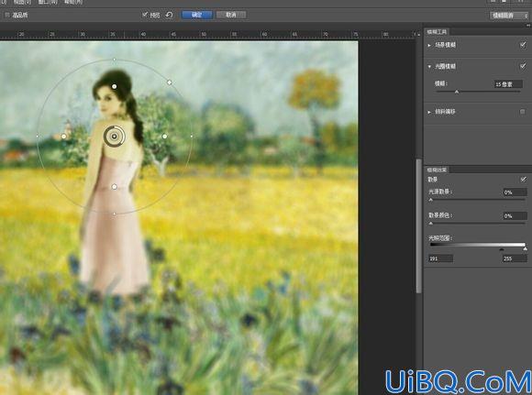The image size is (532, 395).
Task: Click the 光源散景 percentage field
Action: (x=515, y=192)
